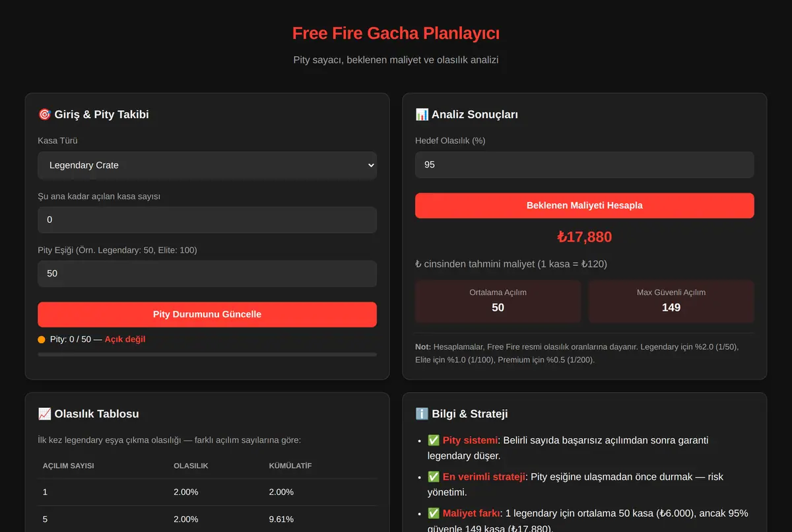
Task: Click the ₺17,880 cost result
Action: point(584,237)
